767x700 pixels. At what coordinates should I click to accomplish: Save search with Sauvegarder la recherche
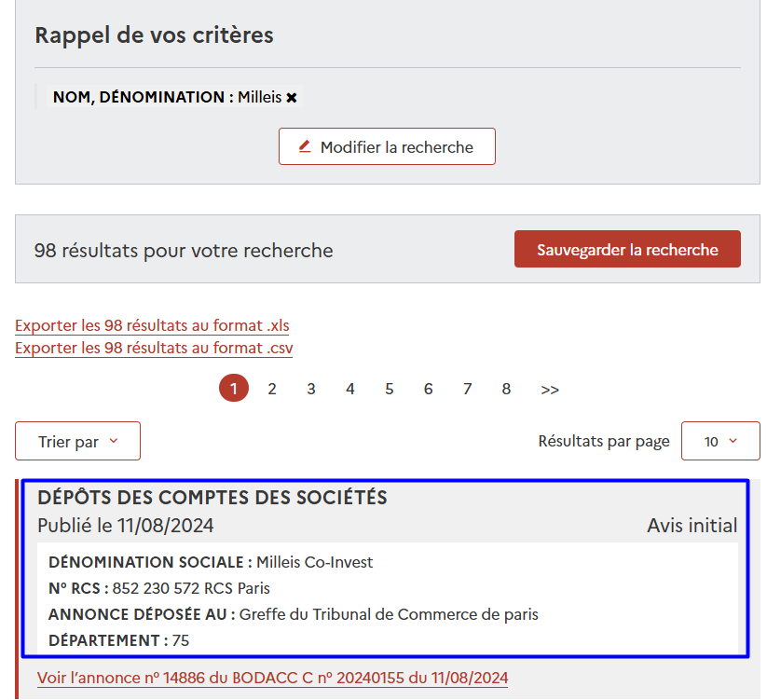pyautogui.click(x=627, y=250)
